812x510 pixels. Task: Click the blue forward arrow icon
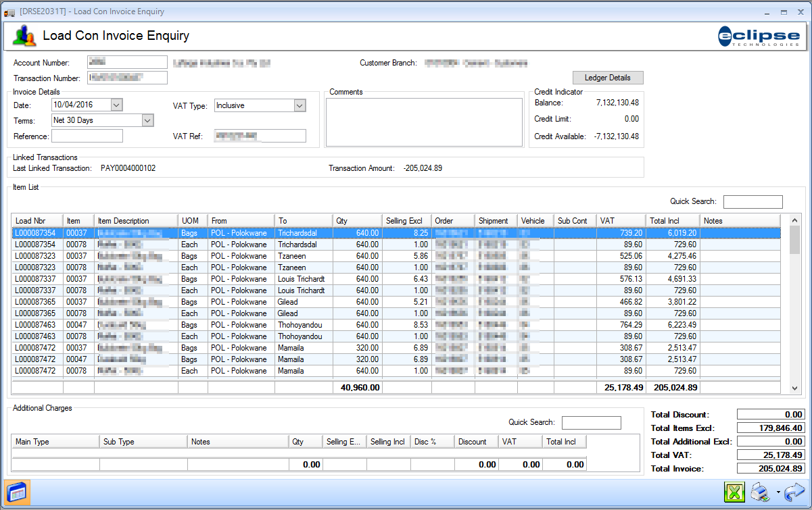point(794,492)
